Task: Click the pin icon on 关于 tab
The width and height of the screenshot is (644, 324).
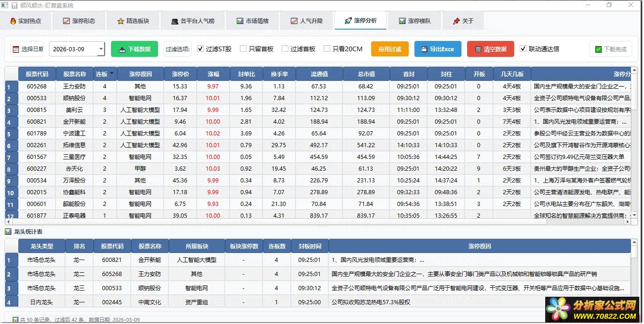Action: click(456, 21)
